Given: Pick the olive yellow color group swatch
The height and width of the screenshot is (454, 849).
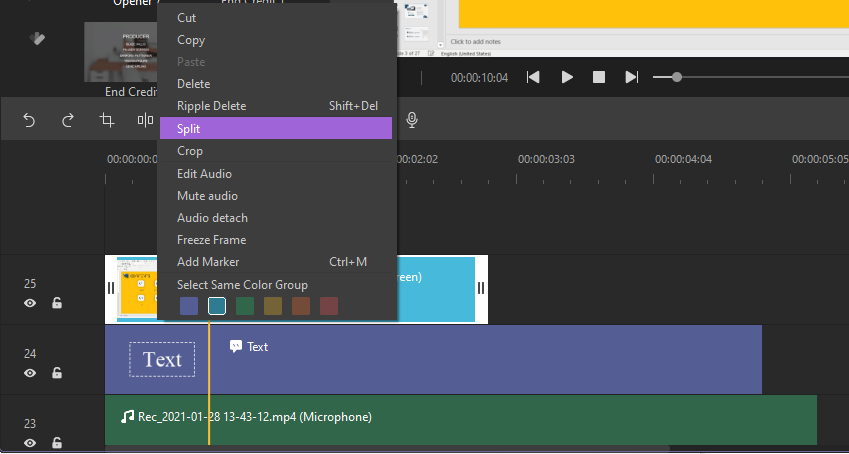Looking at the screenshot, I should coord(273,306).
